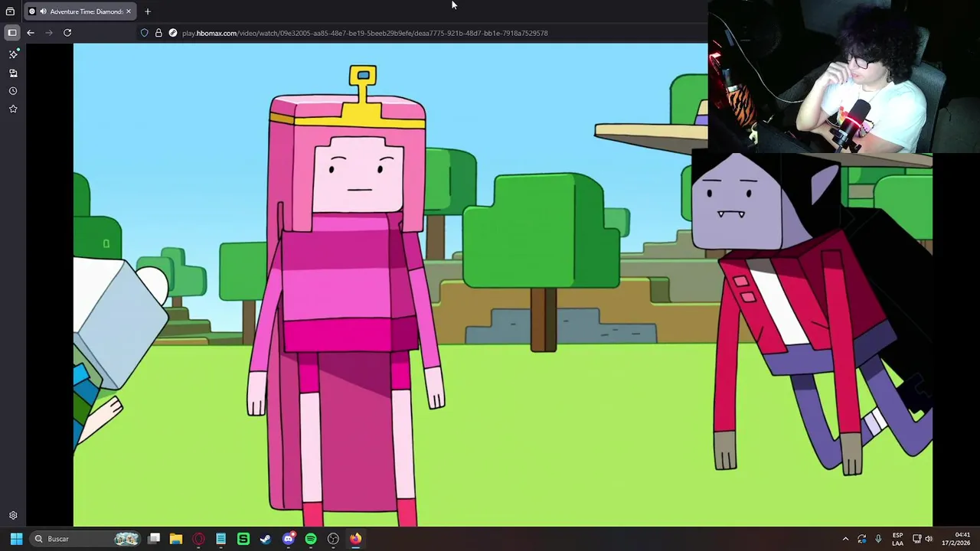Image resolution: width=980 pixels, height=551 pixels.
Task: Toggle the Firefox sidebar button
Action: click(12, 33)
